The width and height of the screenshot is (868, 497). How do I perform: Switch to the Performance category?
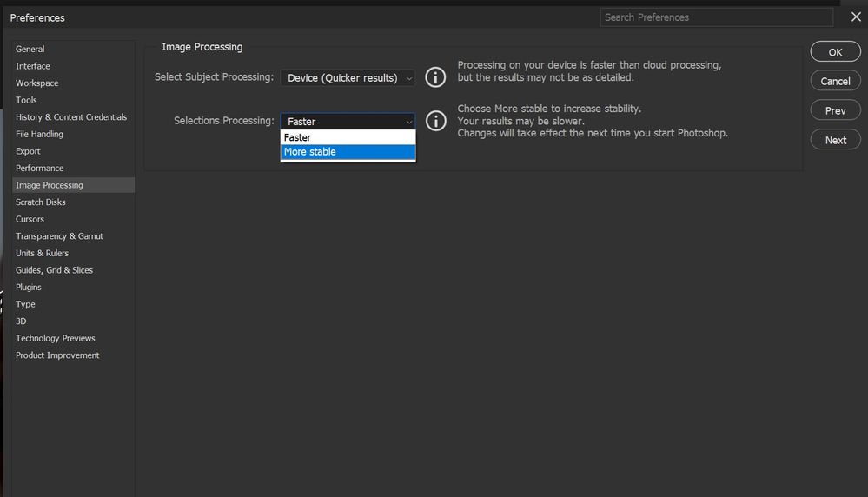pyautogui.click(x=40, y=169)
